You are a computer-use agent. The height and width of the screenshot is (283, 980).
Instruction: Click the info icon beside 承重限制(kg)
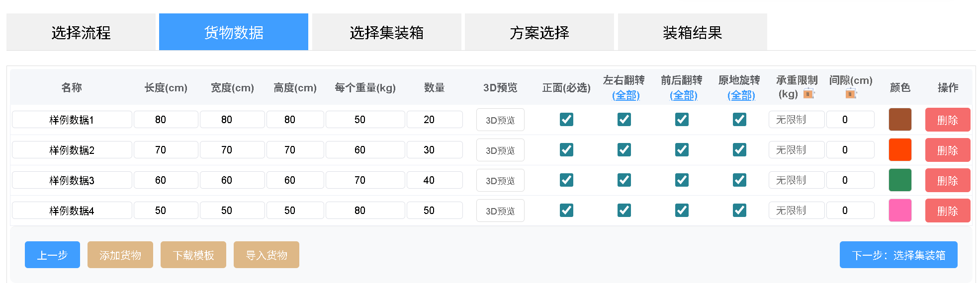click(809, 93)
